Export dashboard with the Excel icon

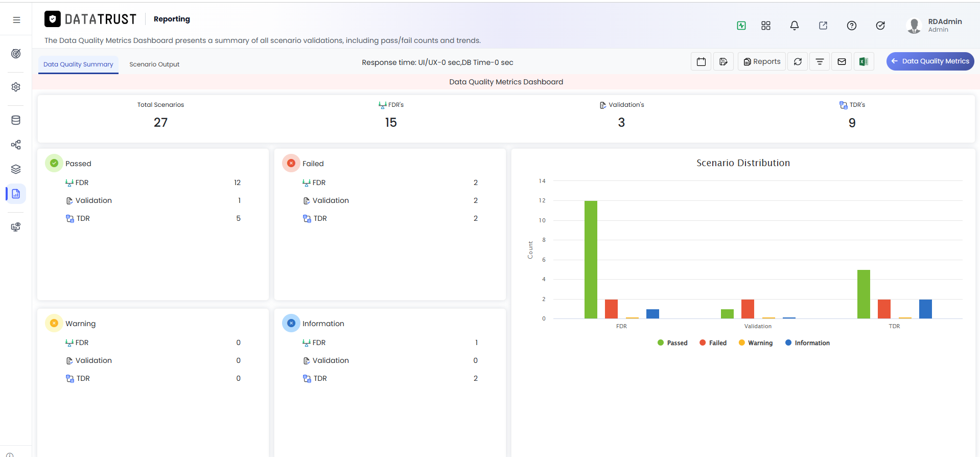pos(864,61)
